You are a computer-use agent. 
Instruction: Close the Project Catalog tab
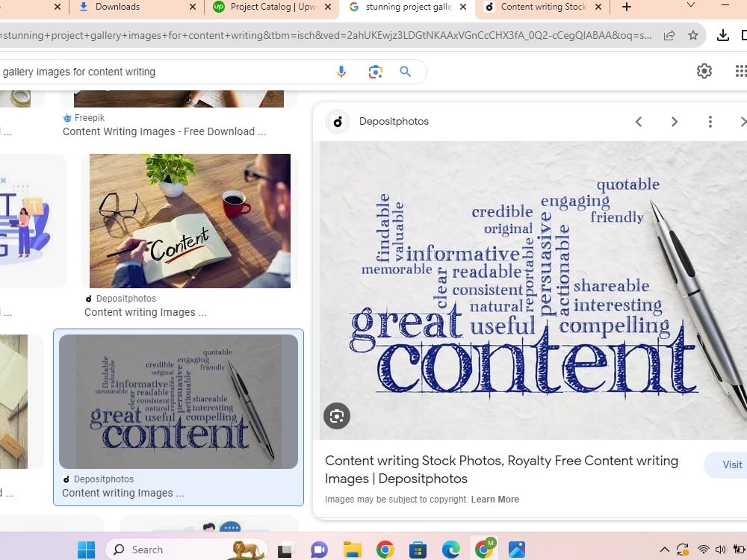pos(328,7)
